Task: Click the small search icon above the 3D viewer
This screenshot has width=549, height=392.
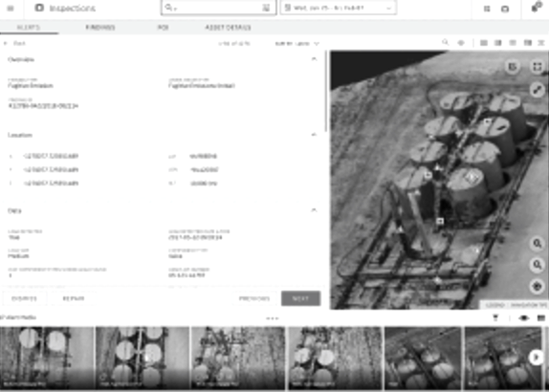Action: pyautogui.click(x=445, y=43)
